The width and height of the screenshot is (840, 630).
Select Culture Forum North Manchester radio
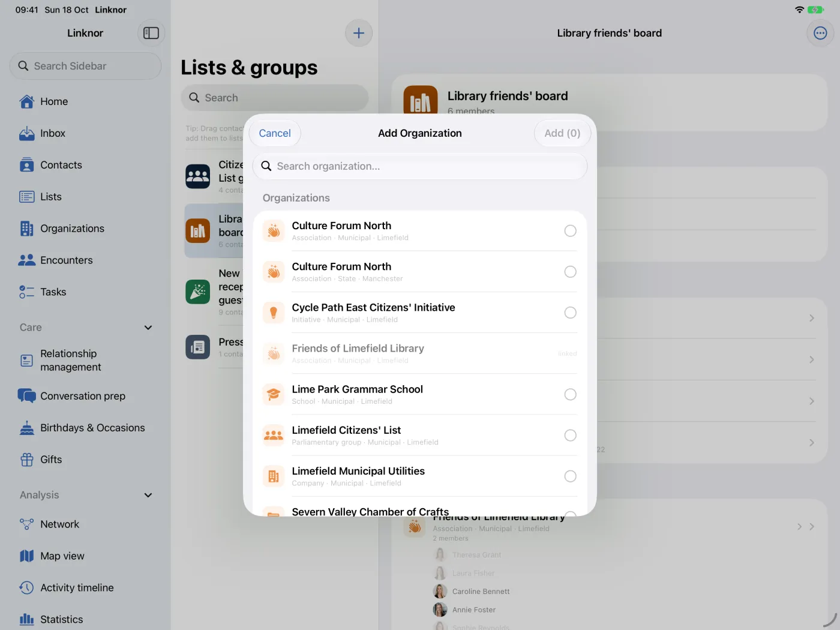pyautogui.click(x=571, y=272)
